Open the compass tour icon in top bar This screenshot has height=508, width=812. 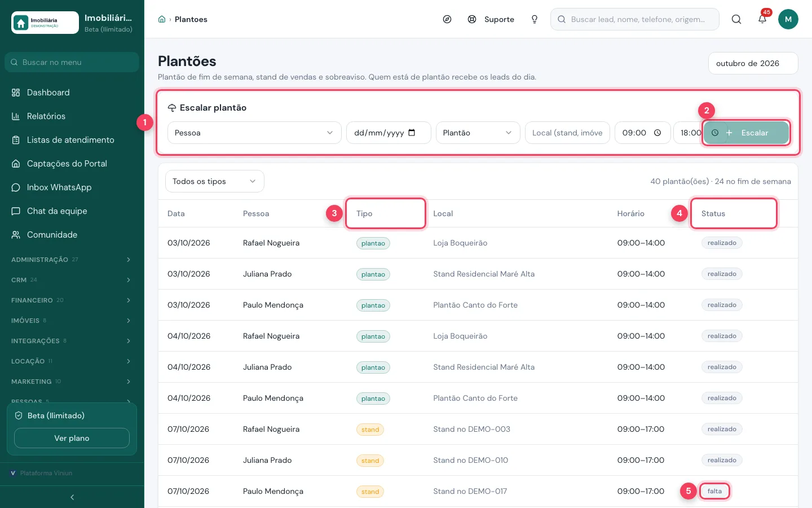pyautogui.click(x=447, y=19)
